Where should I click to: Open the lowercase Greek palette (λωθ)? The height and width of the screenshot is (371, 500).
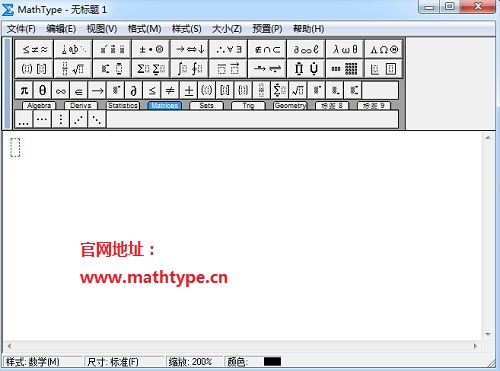[345, 49]
